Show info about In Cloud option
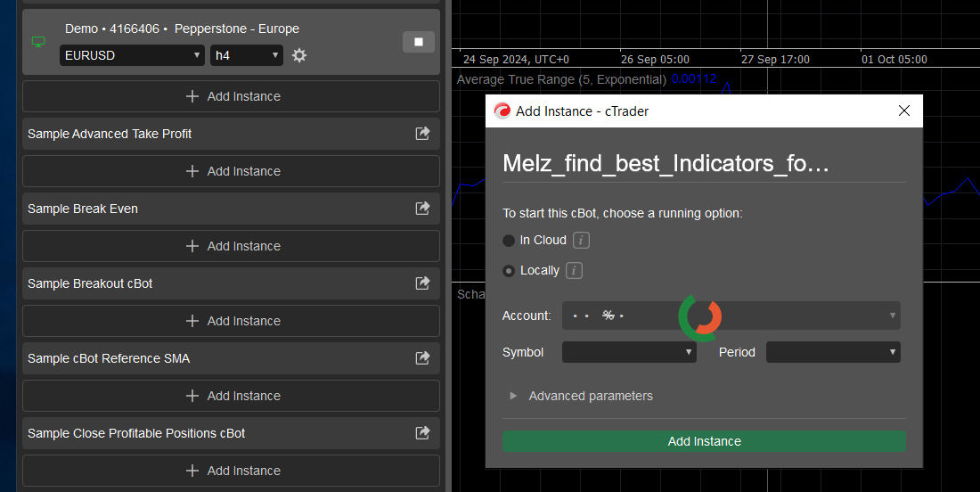The width and height of the screenshot is (980, 492). (x=581, y=240)
